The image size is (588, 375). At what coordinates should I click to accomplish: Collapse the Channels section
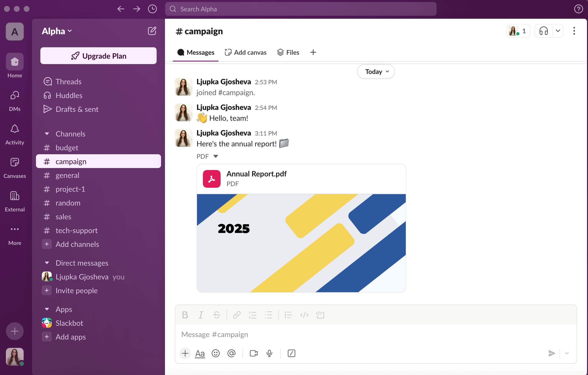(x=47, y=134)
